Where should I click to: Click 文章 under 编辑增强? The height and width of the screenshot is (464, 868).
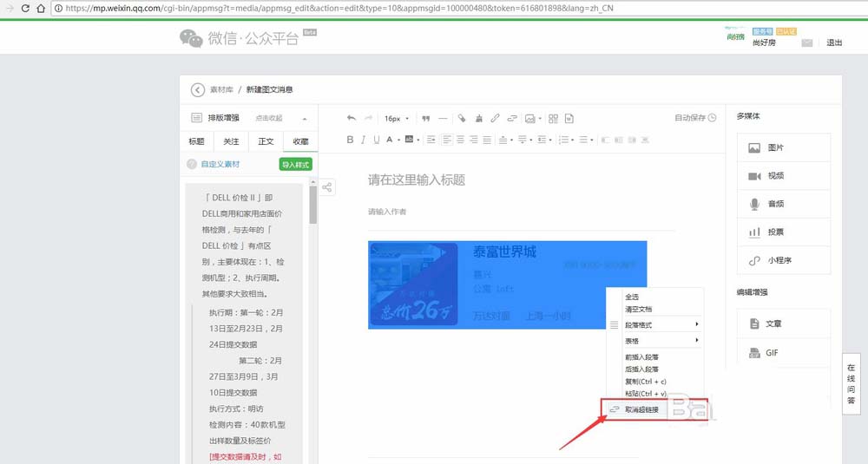point(784,323)
